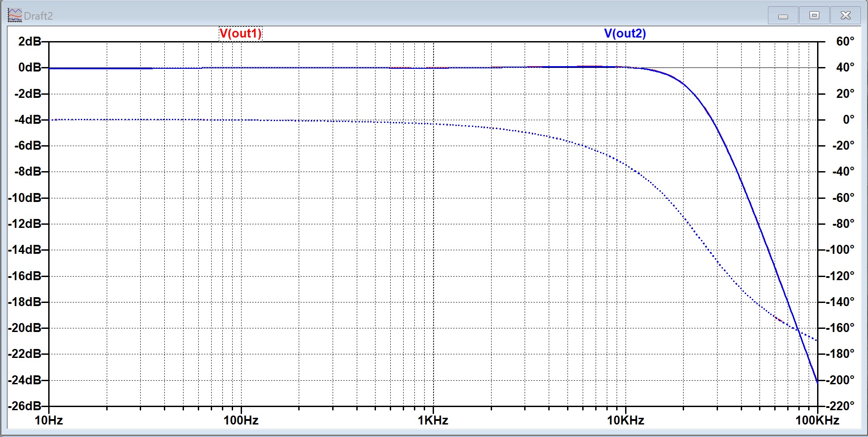Click the 100KHz frequency axis label
Viewport: 868px width, 437px height.
click(x=818, y=420)
